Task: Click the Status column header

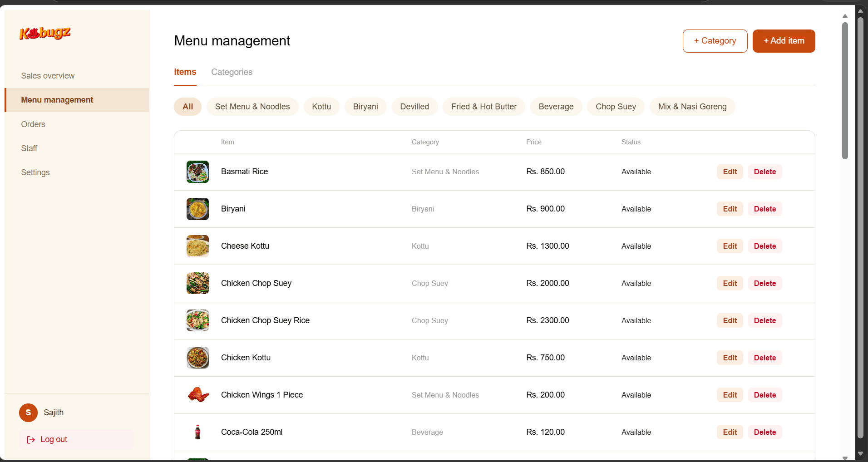Action: pos(631,142)
